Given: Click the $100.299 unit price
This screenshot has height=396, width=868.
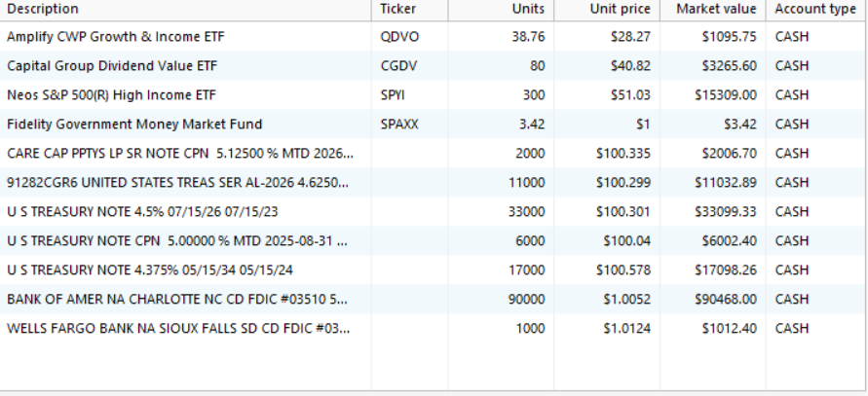Looking at the screenshot, I should (x=623, y=183).
